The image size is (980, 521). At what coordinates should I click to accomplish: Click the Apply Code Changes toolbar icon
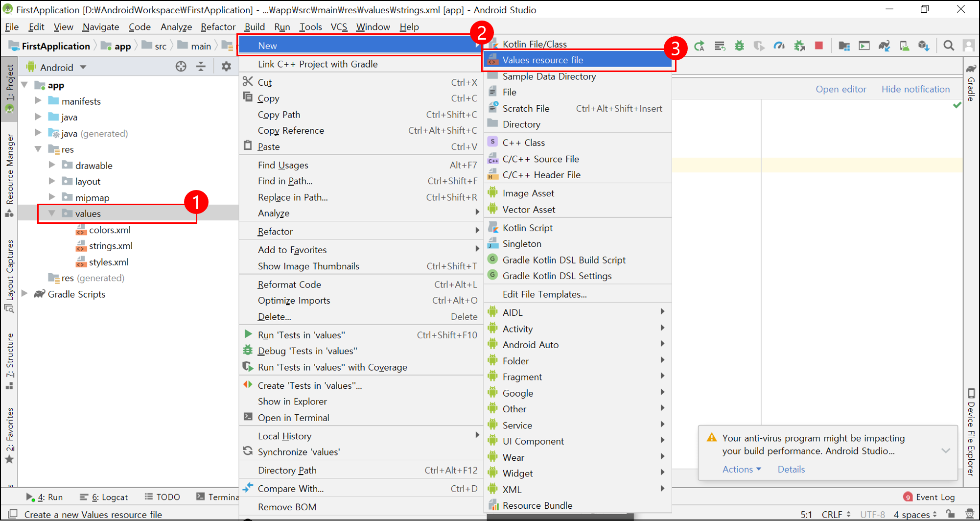pyautogui.click(x=719, y=46)
